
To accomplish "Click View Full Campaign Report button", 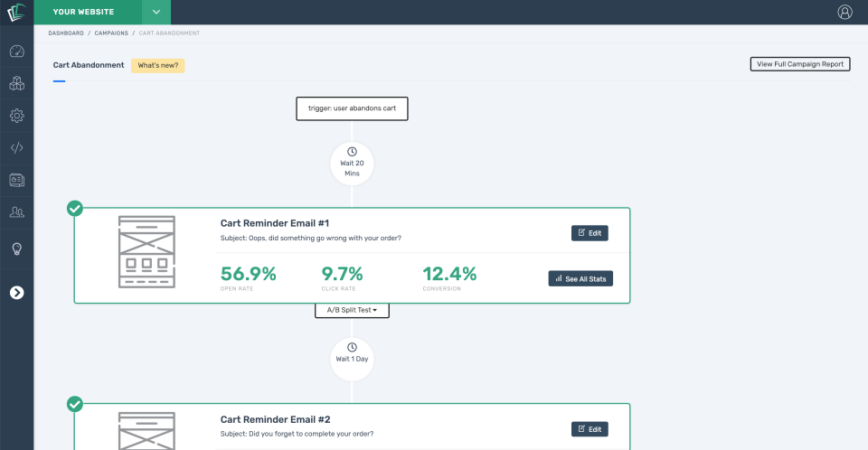I will 800,64.
